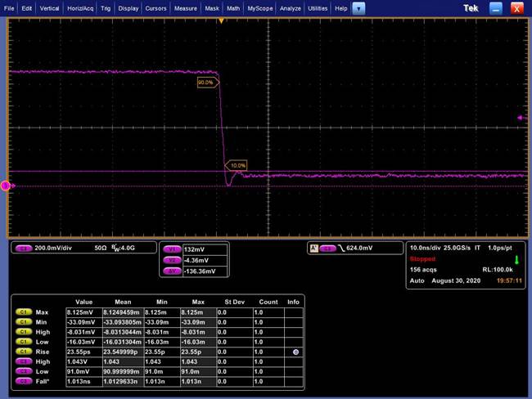The image size is (532, 399).
Task: Click the 50Ω termination readout
Action: click(x=101, y=248)
